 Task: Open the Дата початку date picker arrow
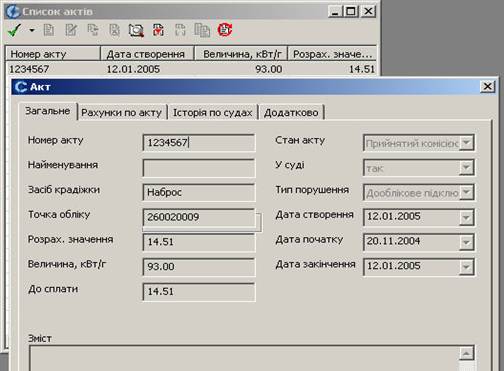[466, 242]
